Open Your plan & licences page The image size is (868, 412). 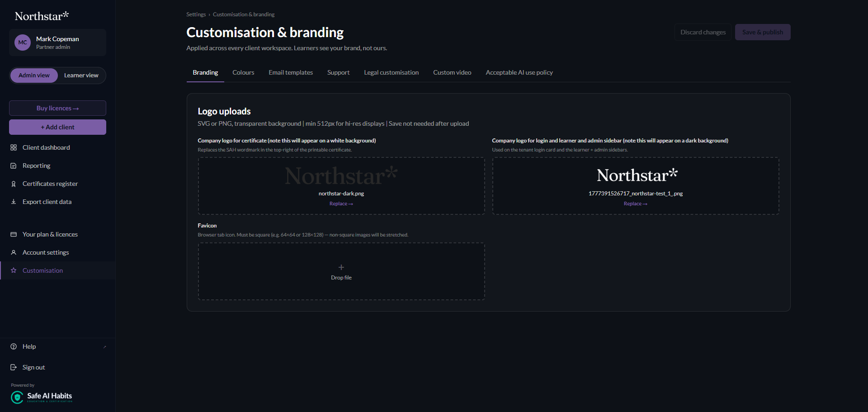tap(57, 234)
